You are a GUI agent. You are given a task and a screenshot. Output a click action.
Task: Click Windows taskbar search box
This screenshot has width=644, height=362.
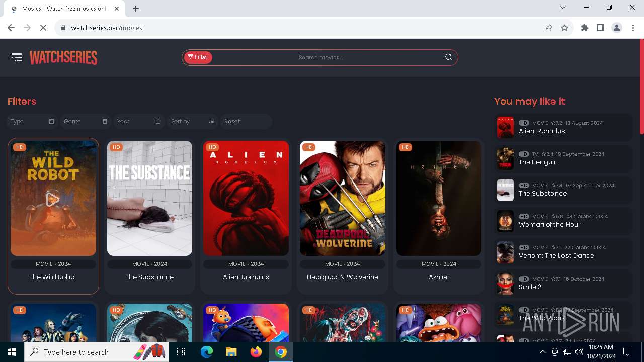pos(98,352)
